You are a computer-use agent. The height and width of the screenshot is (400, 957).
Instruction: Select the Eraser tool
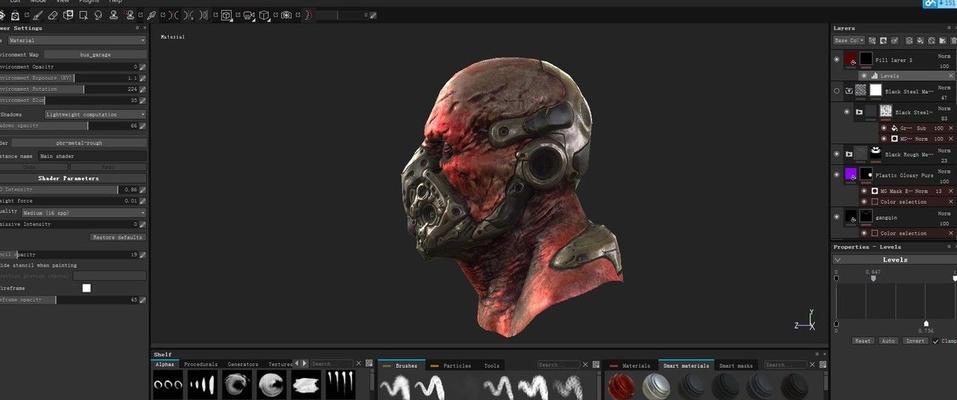point(52,15)
